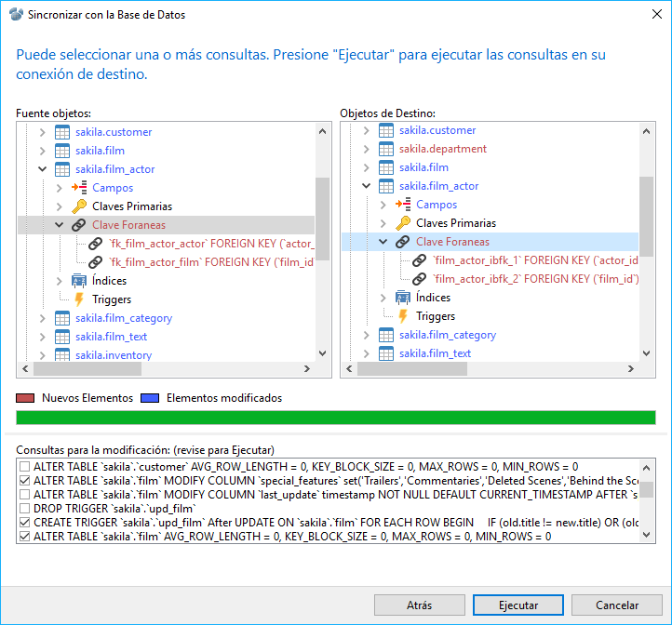Click the sakila.customer table icon in destination objects
This screenshot has width=672, height=625.
pos(386,130)
